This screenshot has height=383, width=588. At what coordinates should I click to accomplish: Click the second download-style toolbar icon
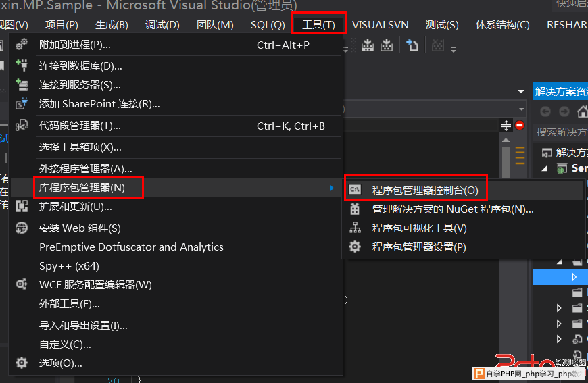pyautogui.click(x=386, y=45)
